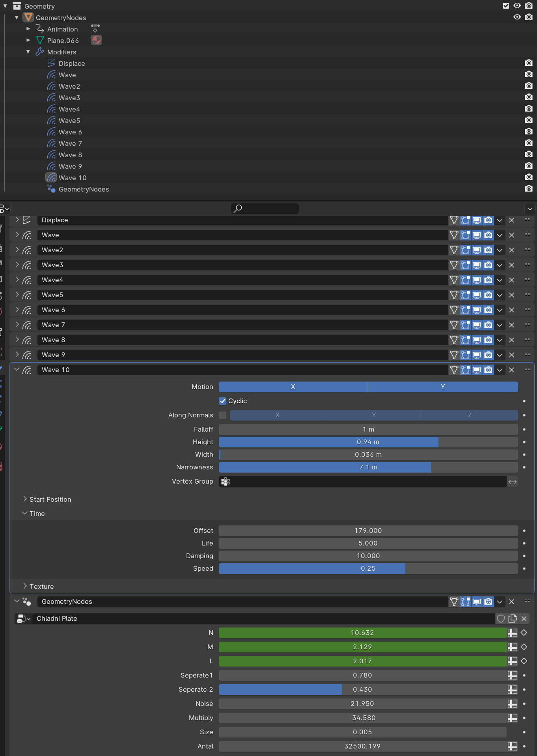The height and width of the screenshot is (756, 537).
Task: Click keyframe diamond next to L value
Action: (x=524, y=661)
